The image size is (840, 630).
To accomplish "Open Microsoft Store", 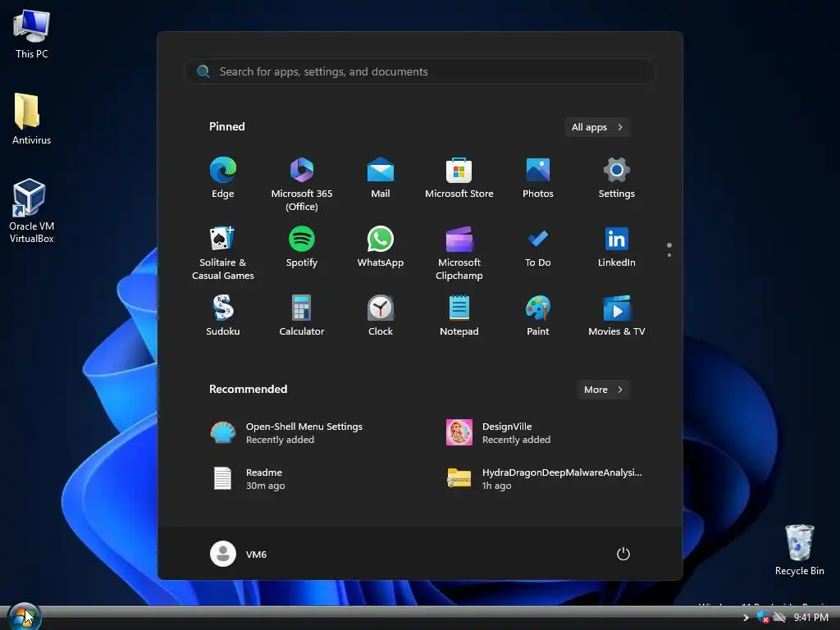I will click(459, 178).
